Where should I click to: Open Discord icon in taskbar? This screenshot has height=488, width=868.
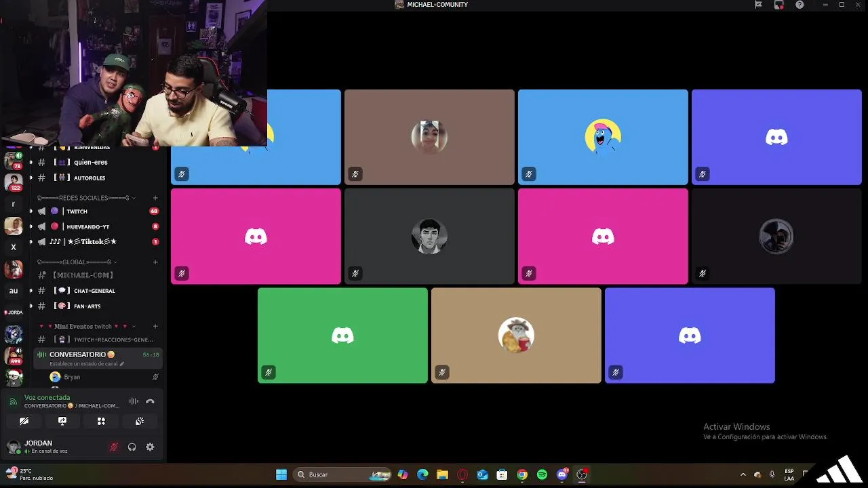click(x=561, y=474)
